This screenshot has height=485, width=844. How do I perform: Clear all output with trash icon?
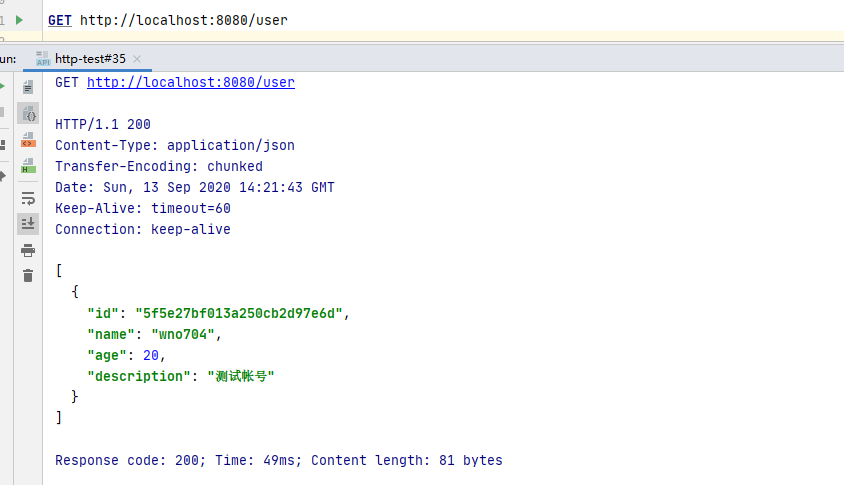pos(28,275)
